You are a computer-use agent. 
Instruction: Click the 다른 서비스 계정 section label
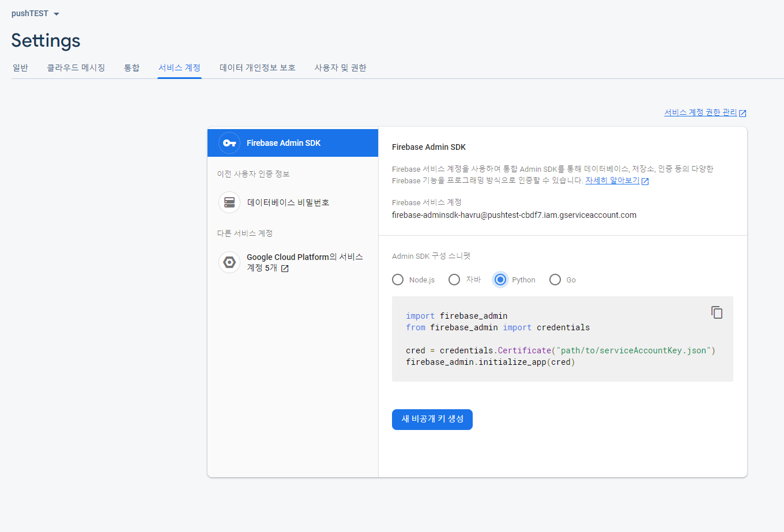(244, 233)
